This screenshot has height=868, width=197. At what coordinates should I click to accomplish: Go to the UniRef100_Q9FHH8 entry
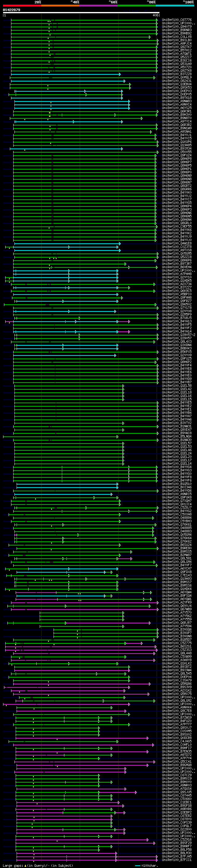click(177, 297)
